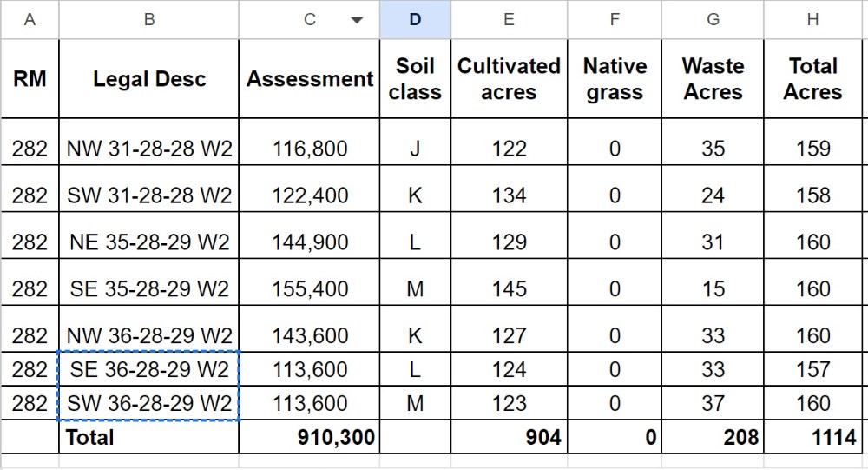Select the 208 waste acres total
This screenshot has width=868, height=470.
(x=713, y=437)
